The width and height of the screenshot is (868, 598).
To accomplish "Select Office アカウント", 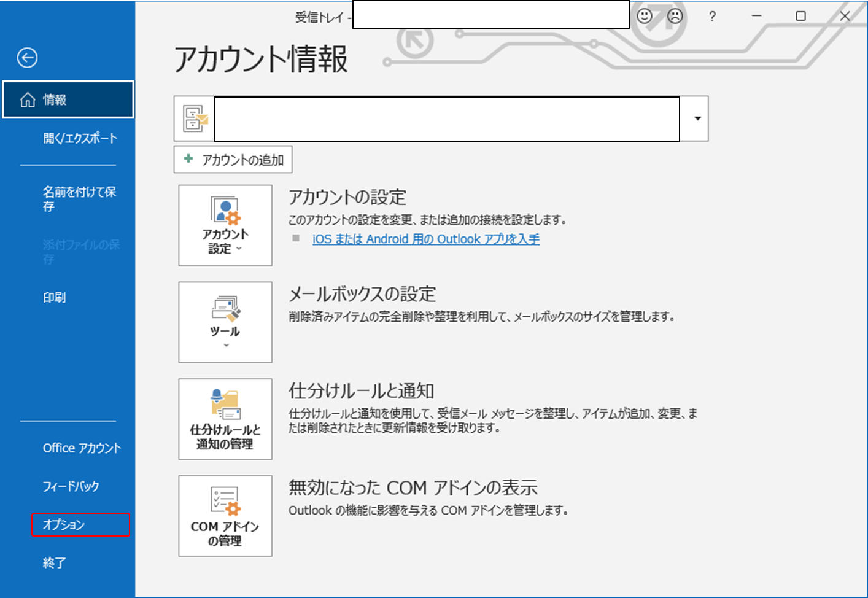I will pos(81,448).
